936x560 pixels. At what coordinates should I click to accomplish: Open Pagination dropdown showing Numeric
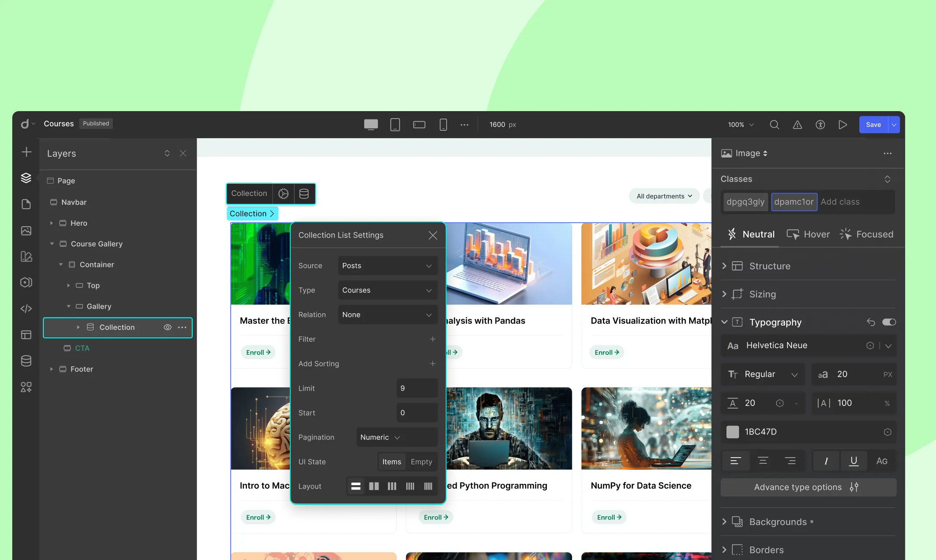(397, 437)
